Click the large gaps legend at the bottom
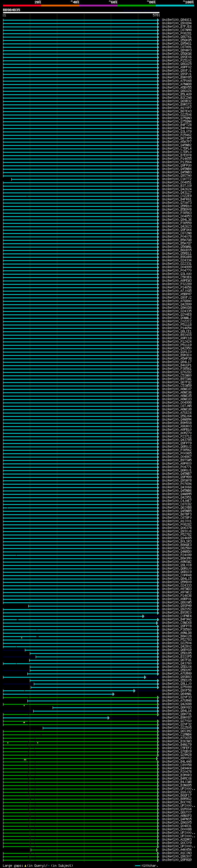This screenshot has height=868, width=197. (x=38, y=865)
